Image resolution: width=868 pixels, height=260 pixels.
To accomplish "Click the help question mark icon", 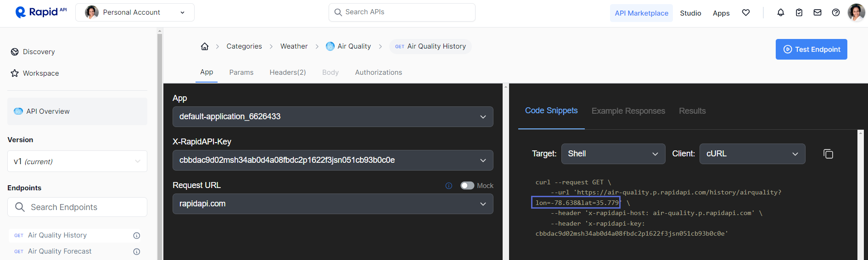I will click(836, 13).
